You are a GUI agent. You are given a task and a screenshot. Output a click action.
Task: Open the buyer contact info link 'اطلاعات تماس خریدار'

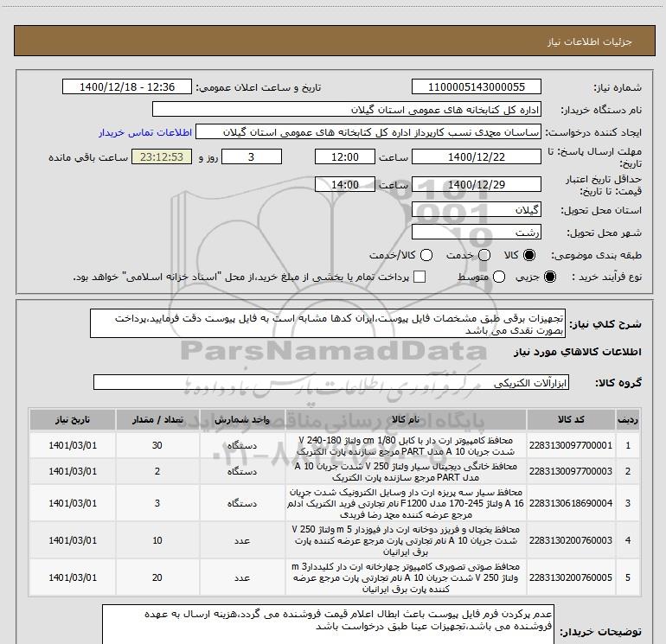(x=145, y=132)
